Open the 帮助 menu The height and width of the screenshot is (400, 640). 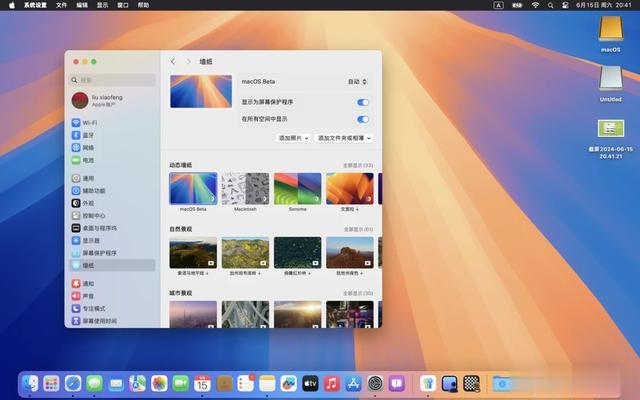(143, 5)
